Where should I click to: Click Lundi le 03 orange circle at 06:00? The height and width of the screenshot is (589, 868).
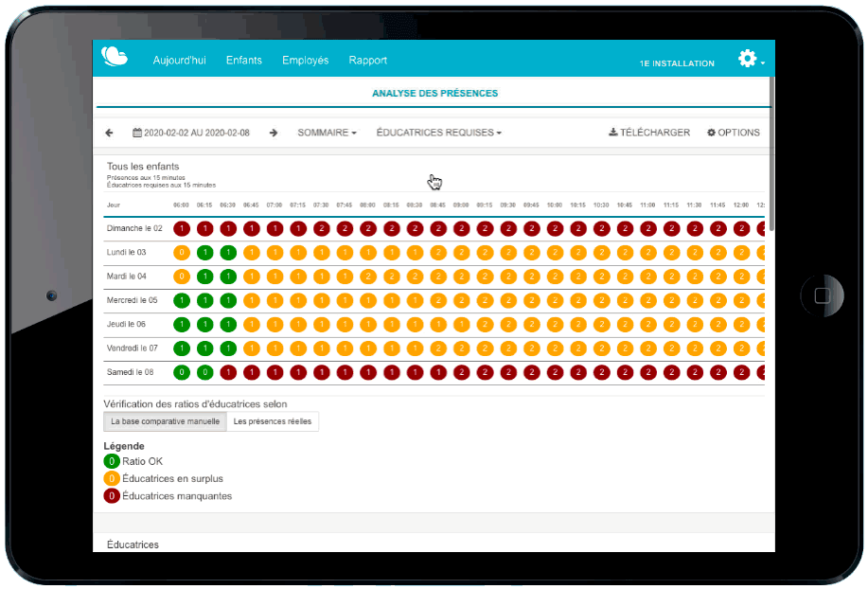point(182,253)
